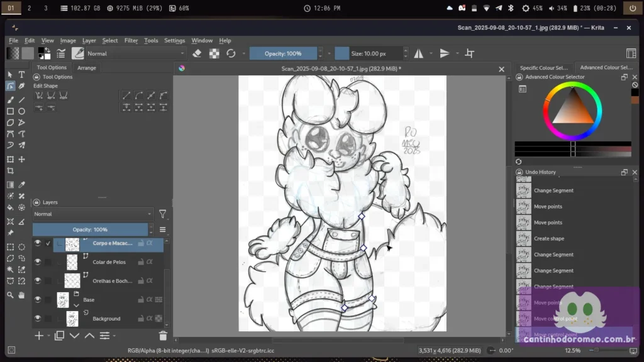Adjust the brush Opacity slider
The height and width of the screenshot is (362, 644).
(x=283, y=53)
